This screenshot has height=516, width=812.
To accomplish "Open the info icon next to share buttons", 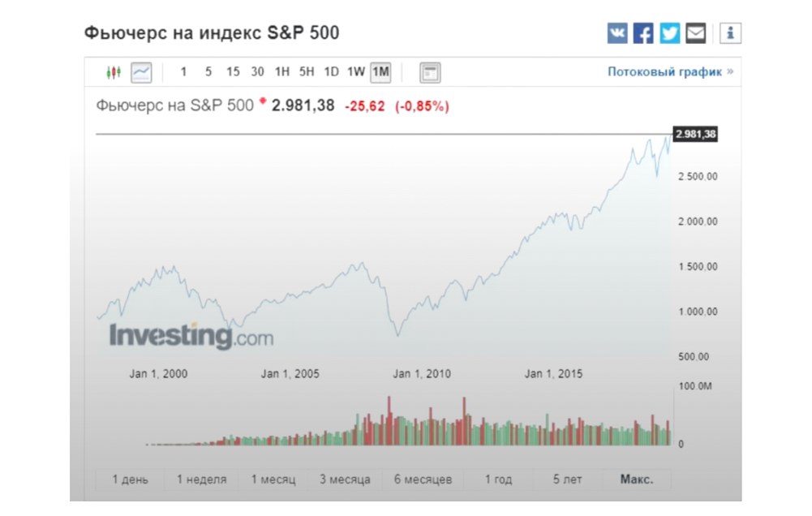I will tap(731, 32).
